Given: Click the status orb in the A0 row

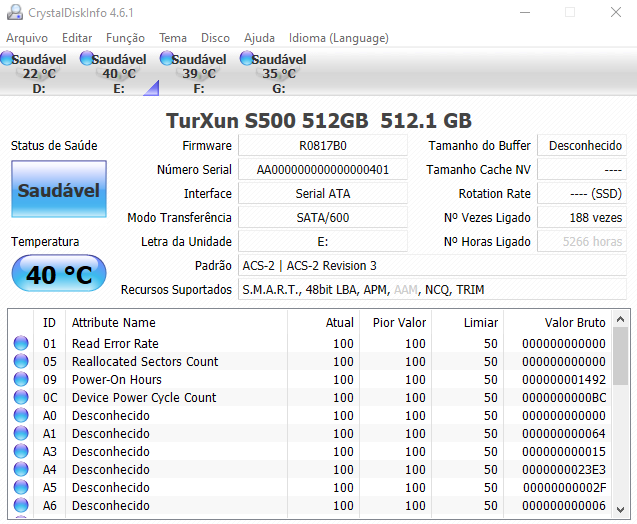Looking at the screenshot, I should coord(21,415).
